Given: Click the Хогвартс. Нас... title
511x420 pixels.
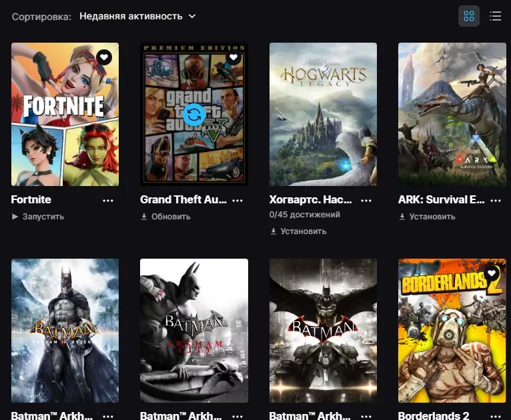Looking at the screenshot, I should [x=311, y=199].
